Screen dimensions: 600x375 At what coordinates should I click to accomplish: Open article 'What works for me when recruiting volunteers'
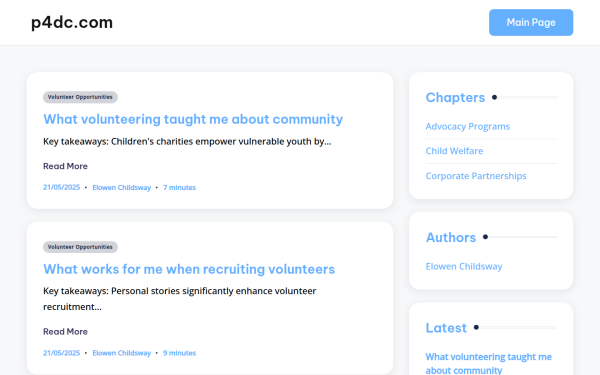tap(189, 269)
